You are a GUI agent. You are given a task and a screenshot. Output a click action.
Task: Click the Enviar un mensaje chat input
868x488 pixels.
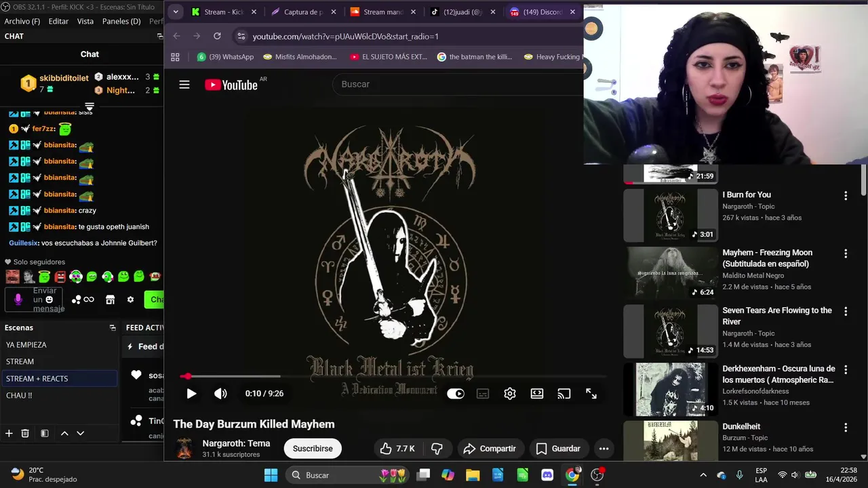(34, 300)
